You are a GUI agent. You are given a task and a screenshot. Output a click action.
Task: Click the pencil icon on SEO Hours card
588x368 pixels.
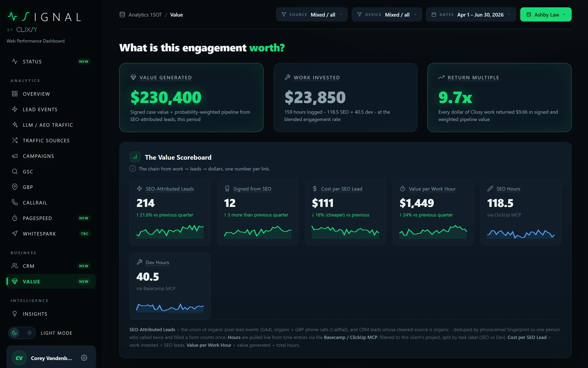(x=490, y=189)
